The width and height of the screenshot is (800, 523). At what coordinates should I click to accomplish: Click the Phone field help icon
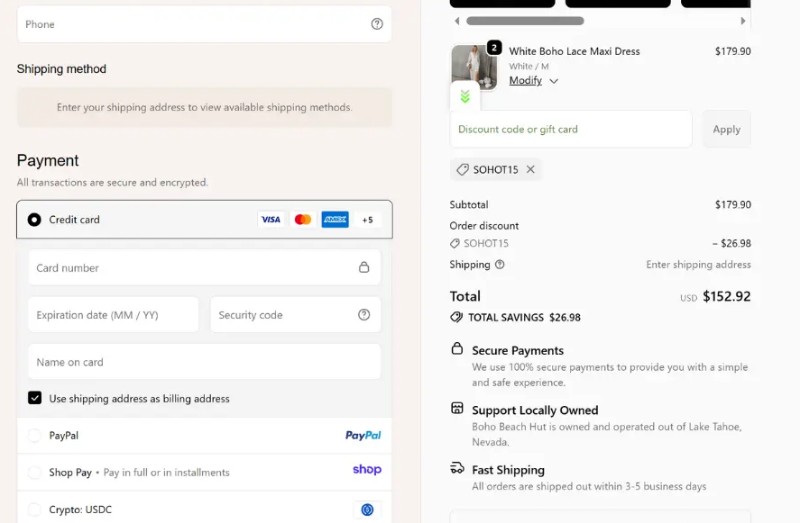[377, 24]
